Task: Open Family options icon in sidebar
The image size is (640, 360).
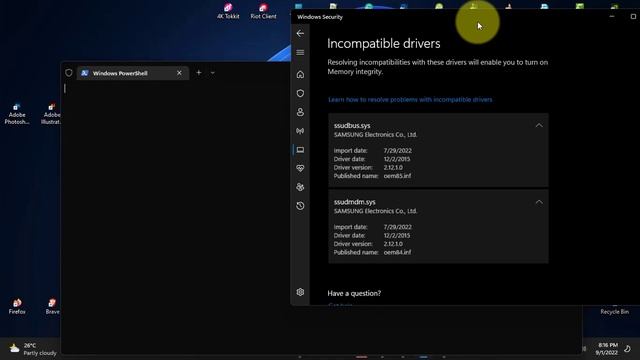Action: pyautogui.click(x=300, y=187)
